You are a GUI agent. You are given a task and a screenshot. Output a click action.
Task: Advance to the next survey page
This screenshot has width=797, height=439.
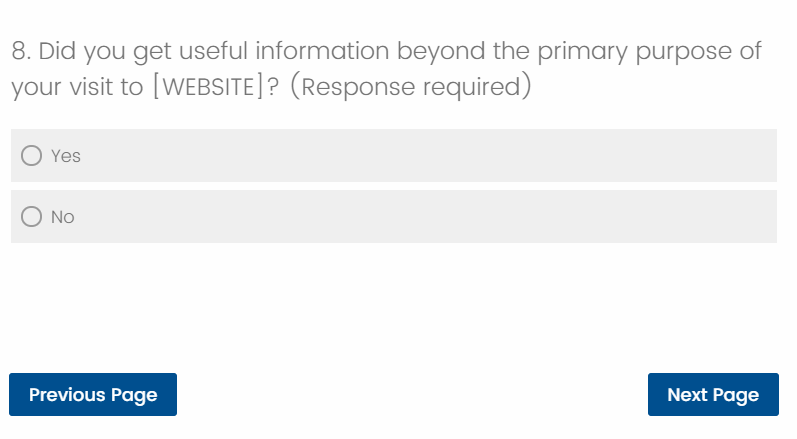coord(712,395)
